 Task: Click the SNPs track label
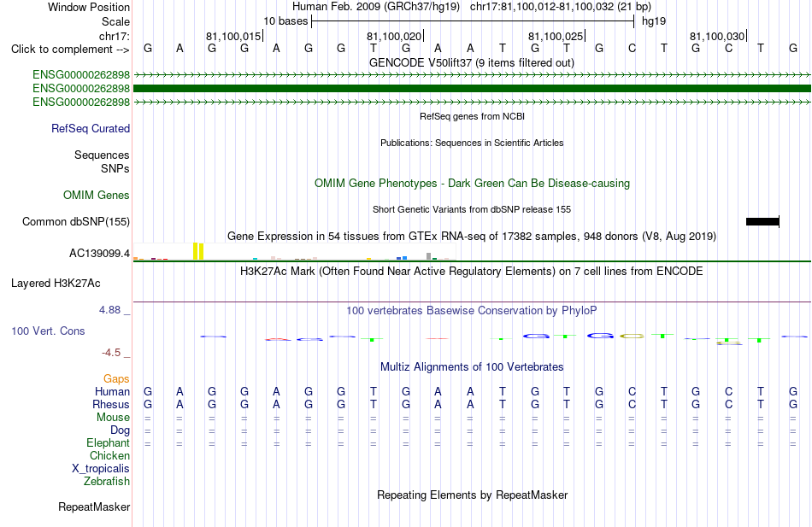[x=115, y=169]
